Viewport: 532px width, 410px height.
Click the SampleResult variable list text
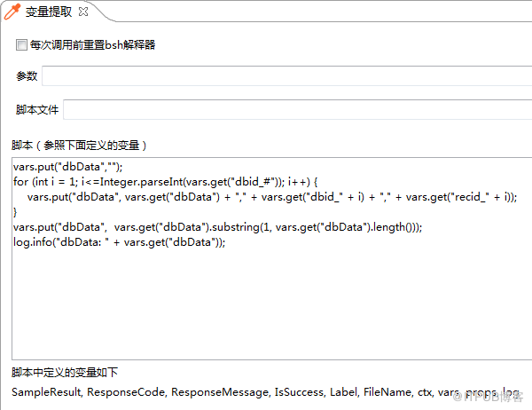265,392
